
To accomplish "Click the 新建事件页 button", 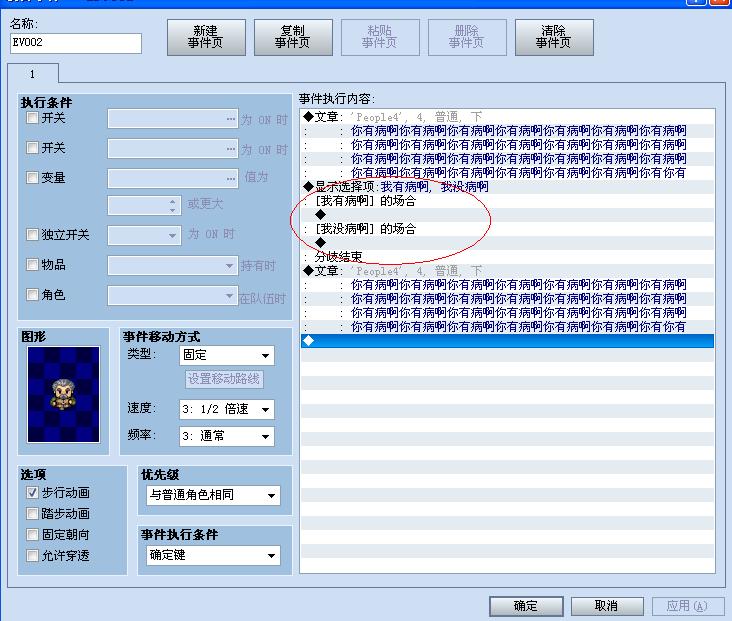I will [206, 37].
